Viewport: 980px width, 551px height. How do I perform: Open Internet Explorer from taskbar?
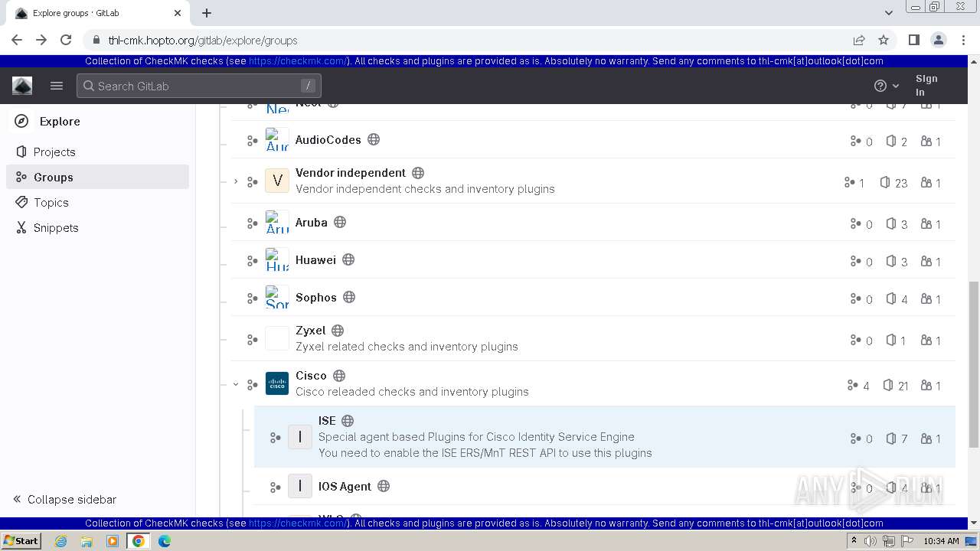[x=61, y=541]
